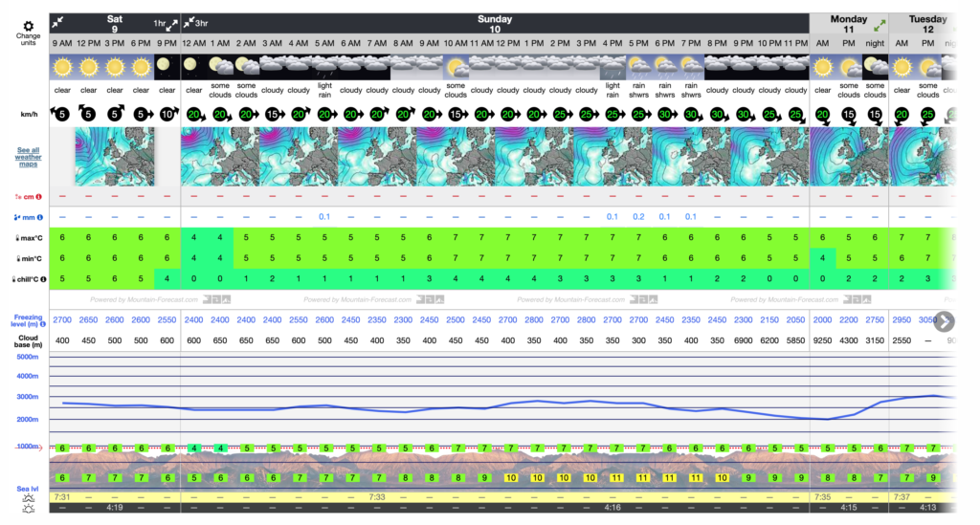Click Sunday 10 AM some clouds icon
Image resolution: width=980 pixels, height=525 pixels.
(456, 68)
